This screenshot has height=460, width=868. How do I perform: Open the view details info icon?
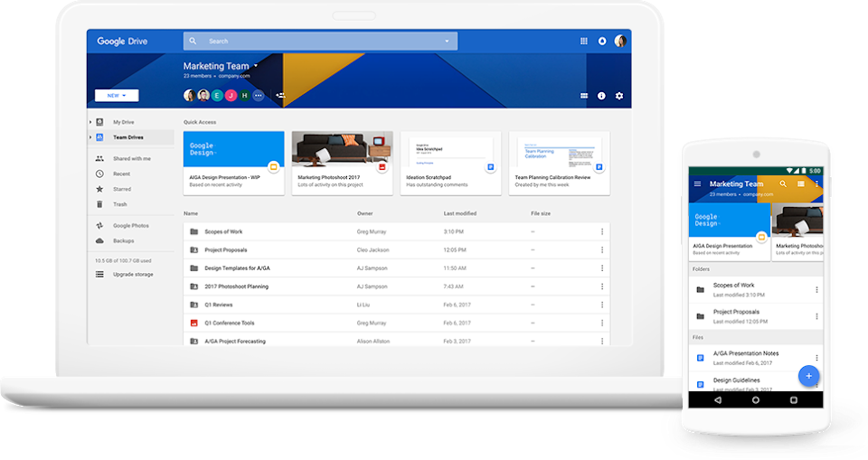pyautogui.click(x=601, y=96)
